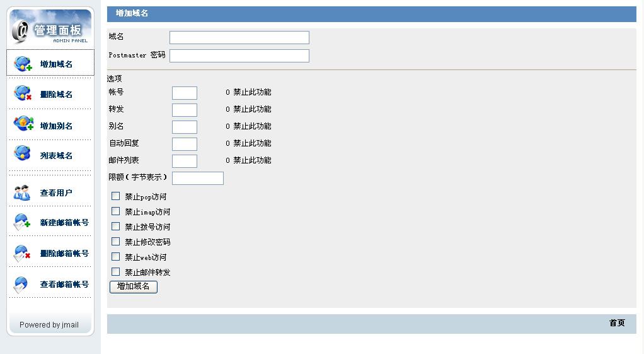Viewport: 644px width, 354px height.
Task: Click the 增加别名 add alias icon
Action: click(23, 124)
